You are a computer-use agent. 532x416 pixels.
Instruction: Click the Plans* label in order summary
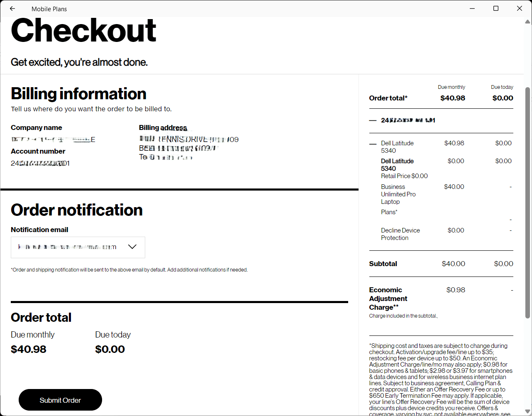click(389, 212)
